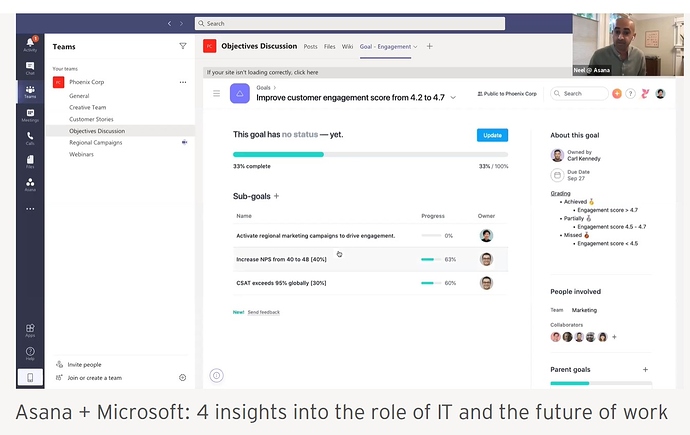Screen dimensions: 690x435
Task: Add a sub-goal with plus icon
Action: pos(276,196)
